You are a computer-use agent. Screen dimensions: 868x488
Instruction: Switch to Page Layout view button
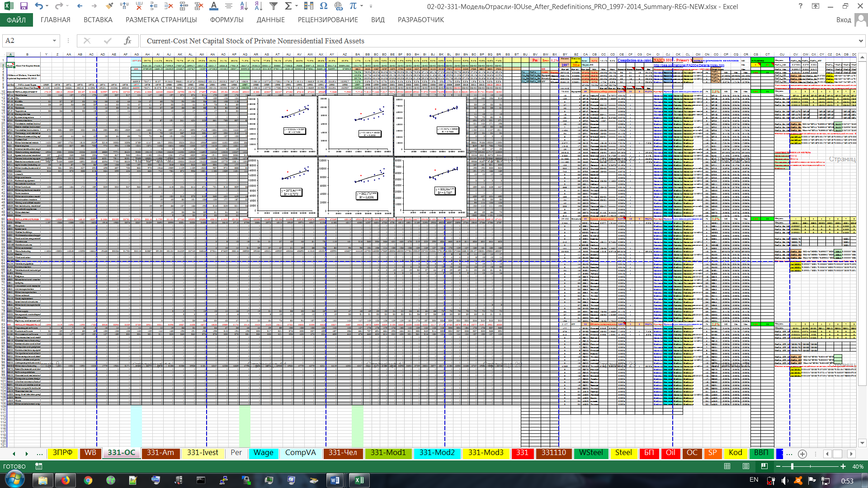click(x=746, y=466)
